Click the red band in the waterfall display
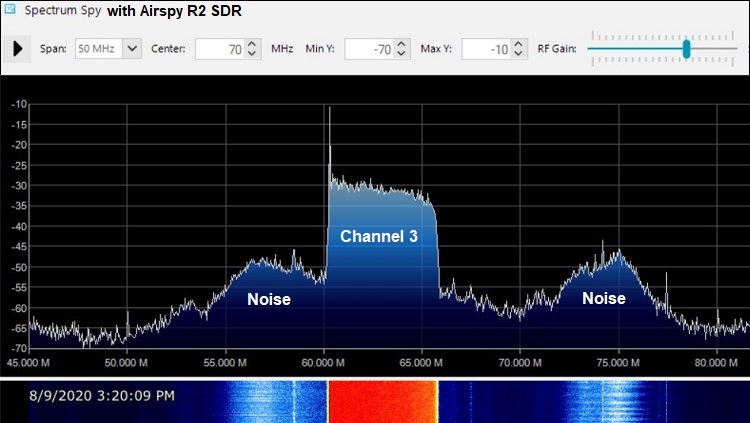Image resolution: width=750 pixels, height=423 pixels. [x=382, y=401]
